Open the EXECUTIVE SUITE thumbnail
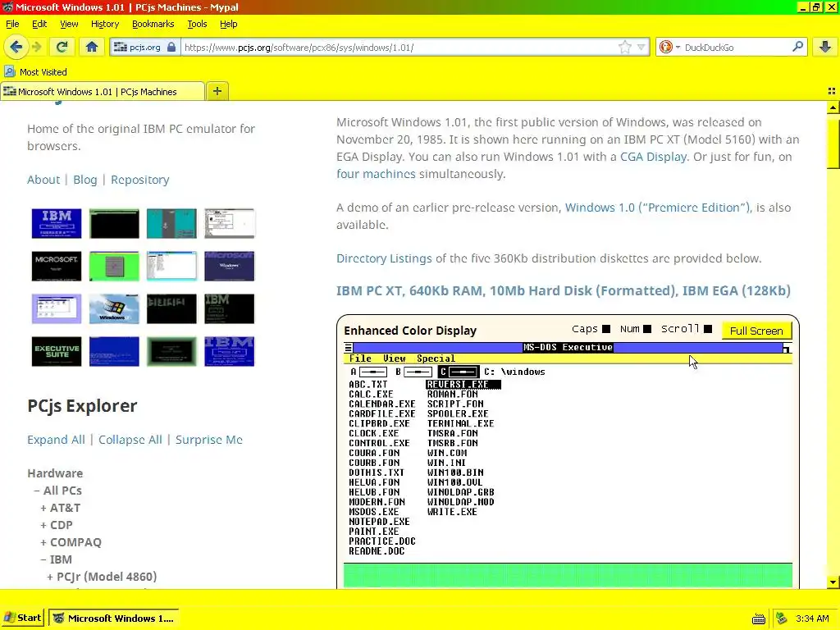This screenshot has height=630, width=840. 57,351
